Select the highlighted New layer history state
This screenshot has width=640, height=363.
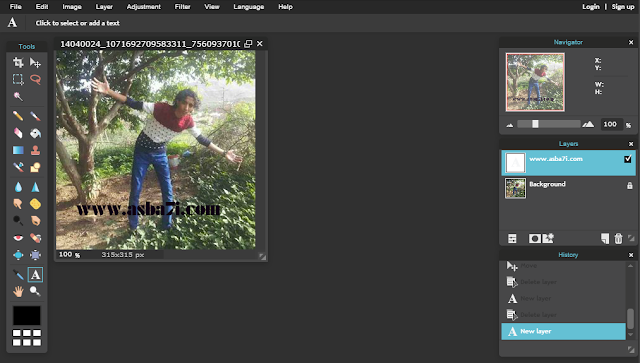tap(563, 331)
